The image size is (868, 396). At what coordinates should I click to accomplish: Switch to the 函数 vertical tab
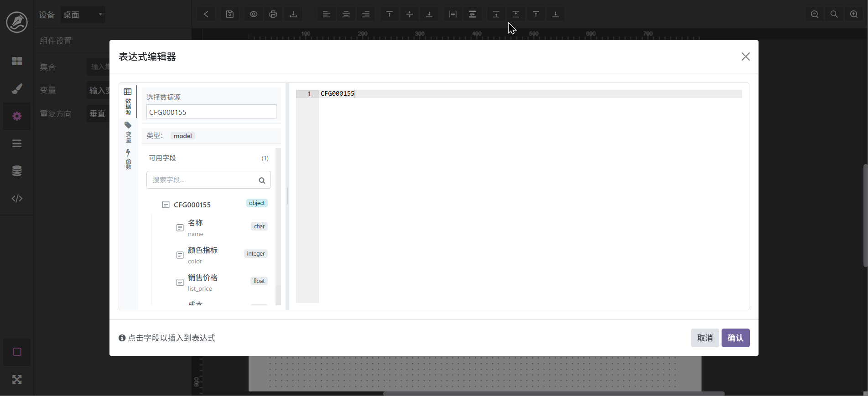(128, 159)
